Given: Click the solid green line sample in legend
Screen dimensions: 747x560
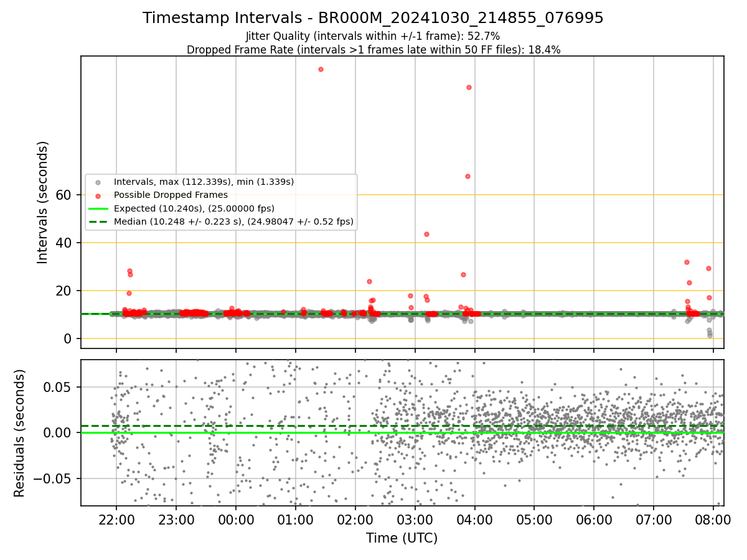Looking at the screenshot, I should (x=98, y=208).
